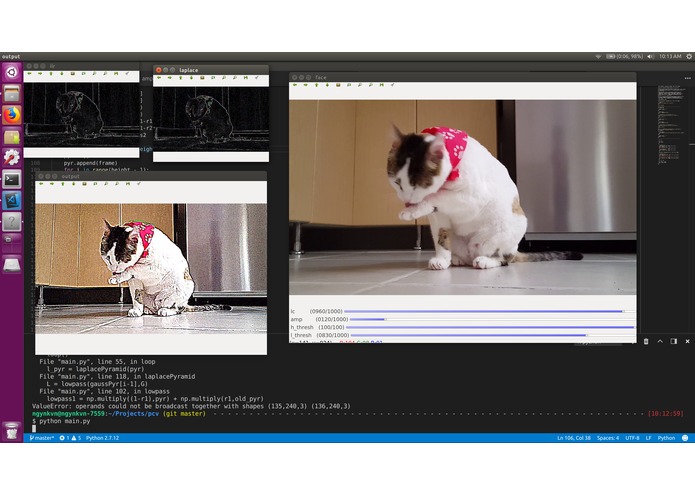Open Ubuntu Software Center from the dock

(x=12, y=136)
